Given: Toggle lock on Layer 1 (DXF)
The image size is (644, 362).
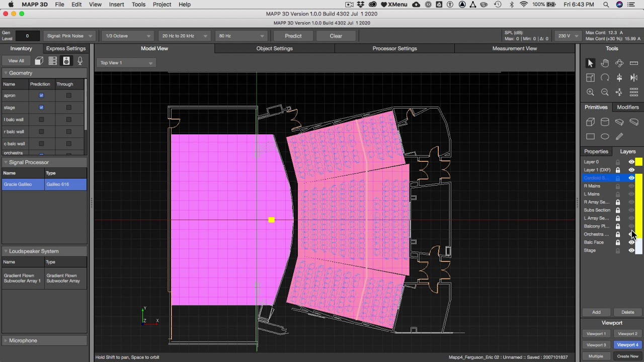Looking at the screenshot, I should click(618, 170).
